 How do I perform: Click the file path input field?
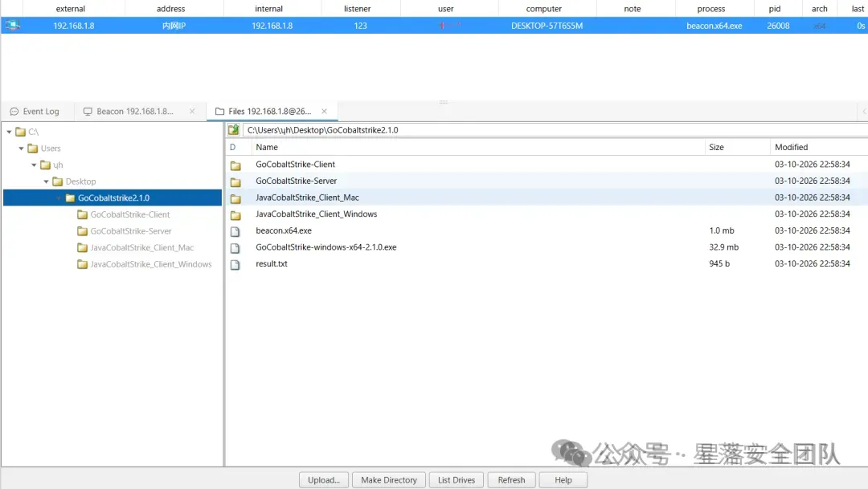pyautogui.click(x=555, y=130)
